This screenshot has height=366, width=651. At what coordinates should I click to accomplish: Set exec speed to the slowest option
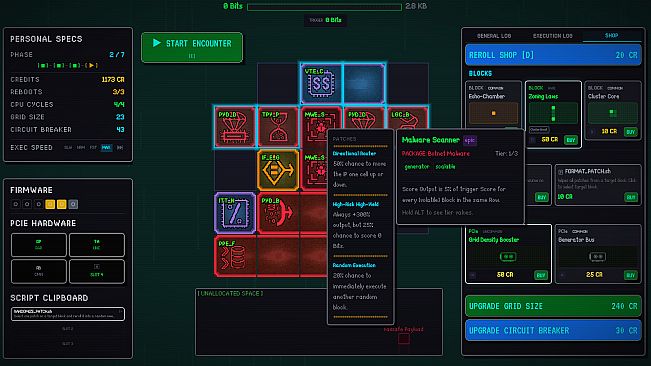click(68, 148)
